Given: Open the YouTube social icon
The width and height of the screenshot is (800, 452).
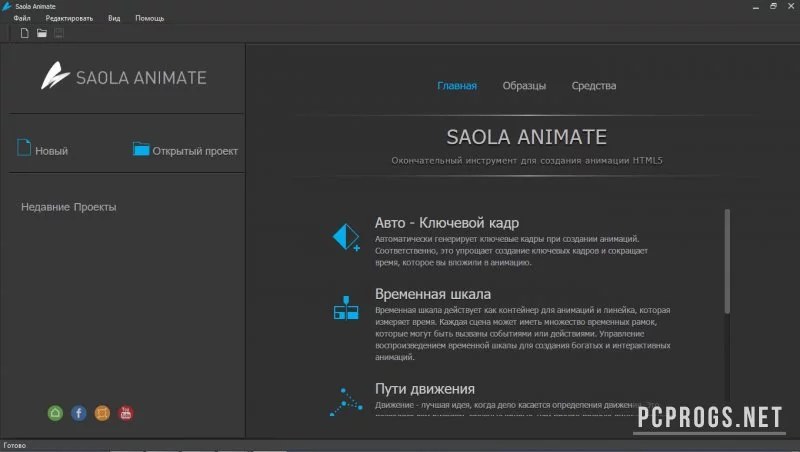Looking at the screenshot, I should 126,413.
